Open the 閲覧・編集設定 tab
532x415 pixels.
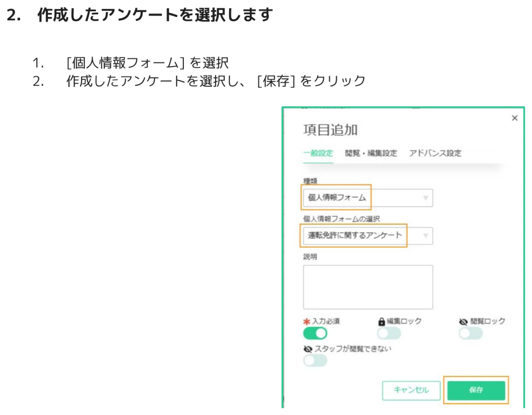pyautogui.click(x=371, y=153)
